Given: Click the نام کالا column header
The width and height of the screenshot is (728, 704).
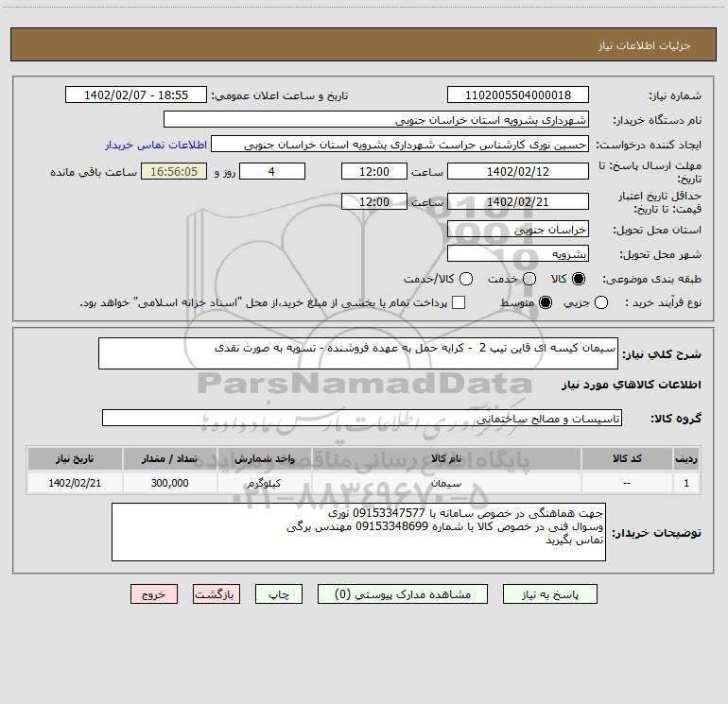Looking at the screenshot, I should 446,459.
